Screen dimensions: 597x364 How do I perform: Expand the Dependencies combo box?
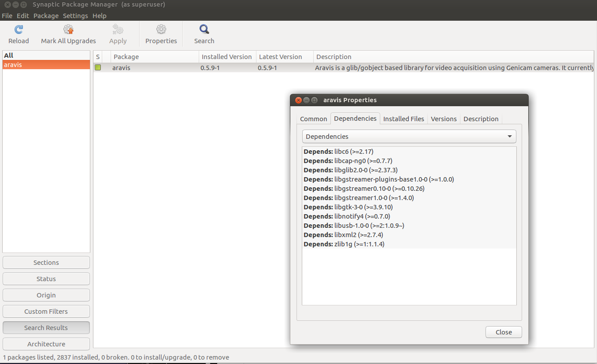click(x=409, y=137)
